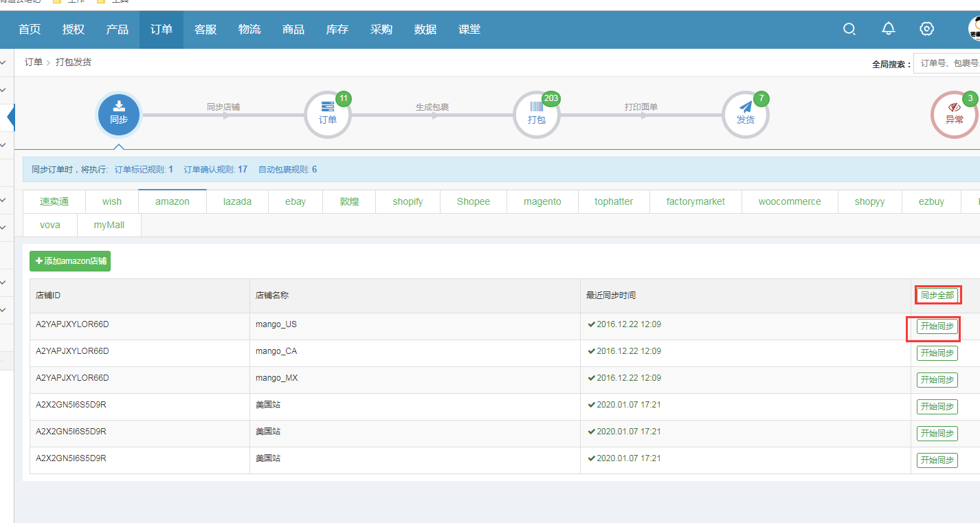980x523 pixels.
Task: Switch to the 敦煌 platform tab
Action: coord(349,201)
